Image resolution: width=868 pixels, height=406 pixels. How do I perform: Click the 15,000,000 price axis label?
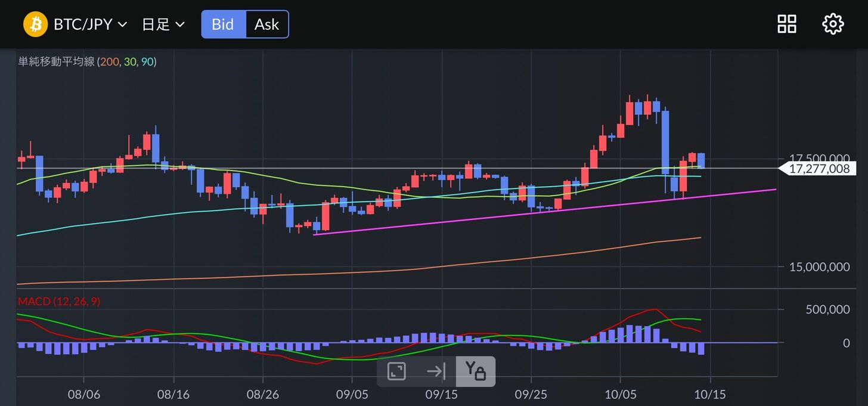(819, 267)
